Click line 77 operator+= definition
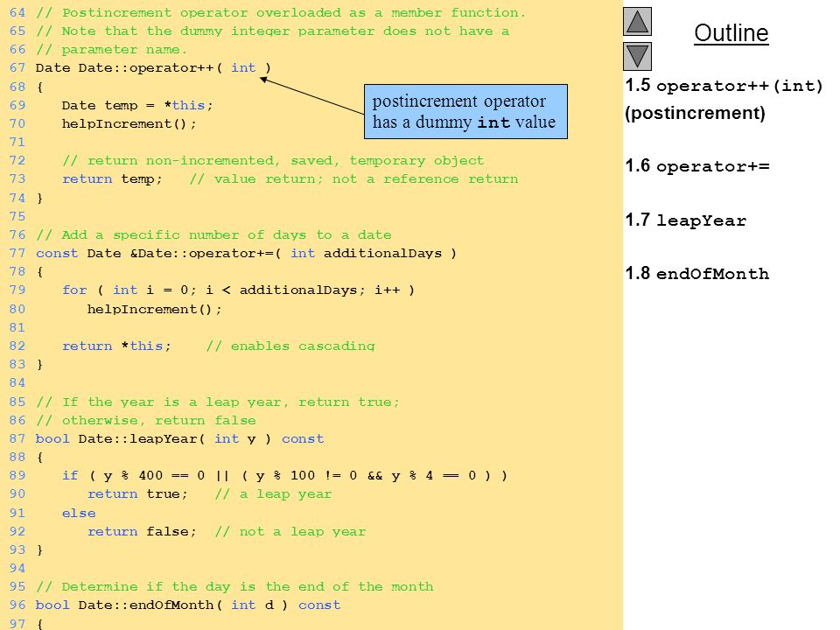Viewport: 840px width, 630px height. (246, 254)
